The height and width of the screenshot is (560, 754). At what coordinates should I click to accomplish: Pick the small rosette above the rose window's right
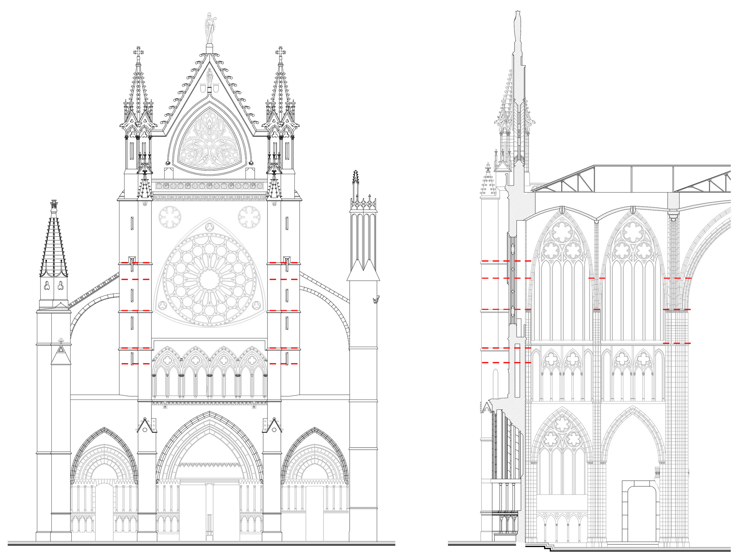[249, 217]
